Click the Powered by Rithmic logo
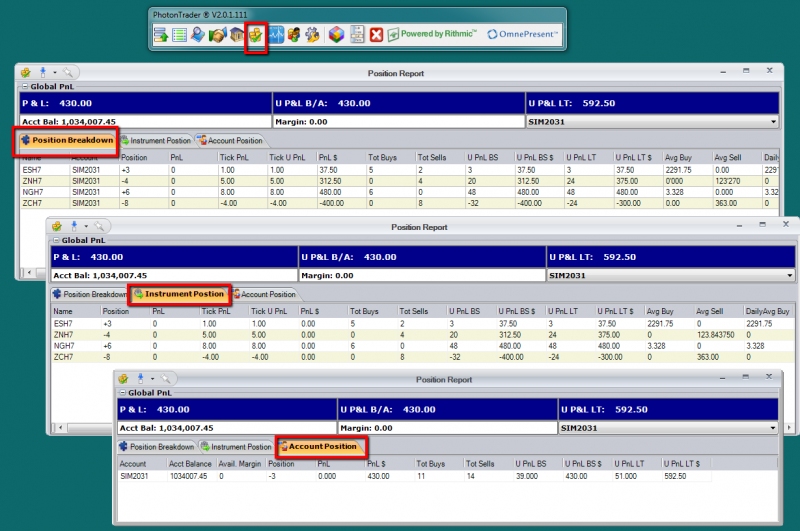The height and width of the screenshot is (531, 800). 432,34
